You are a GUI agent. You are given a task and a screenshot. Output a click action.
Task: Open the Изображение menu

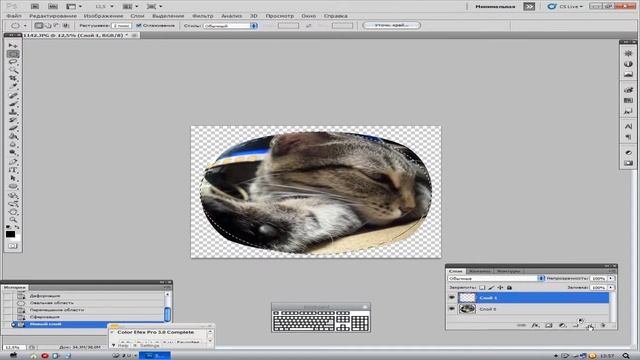(103, 16)
